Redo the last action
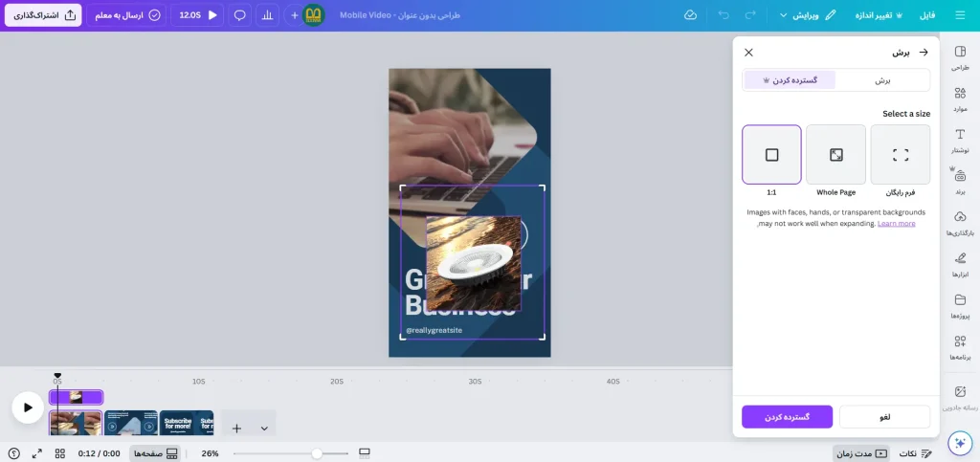This screenshot has width=980, height=462. (x=751, y=15)
